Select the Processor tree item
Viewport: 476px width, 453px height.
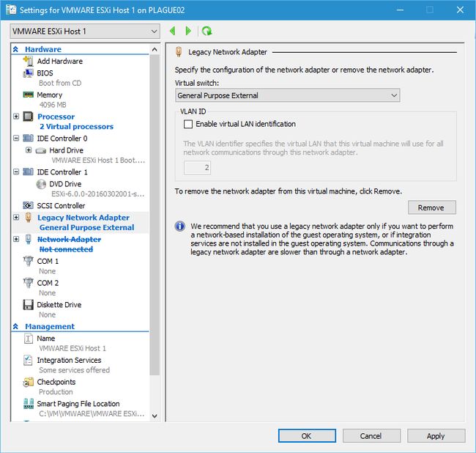(x=56, y=117)
